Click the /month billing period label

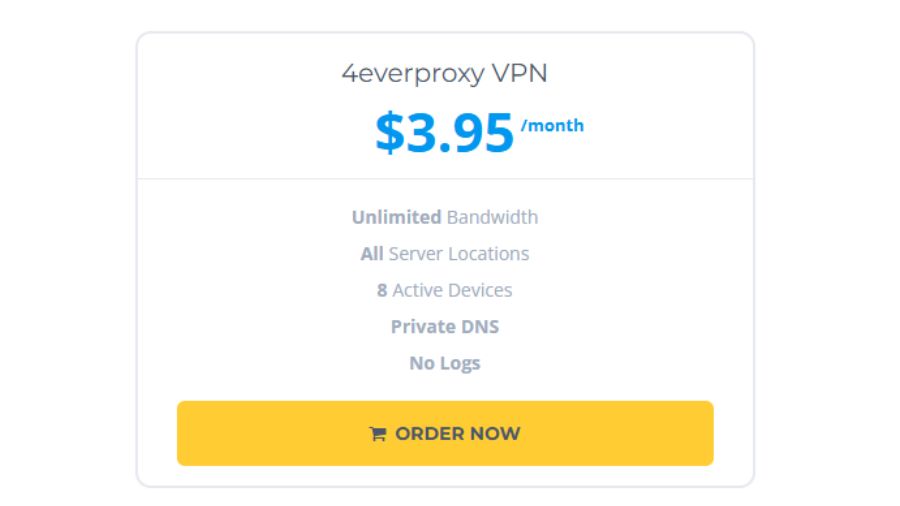coord(552,126)
